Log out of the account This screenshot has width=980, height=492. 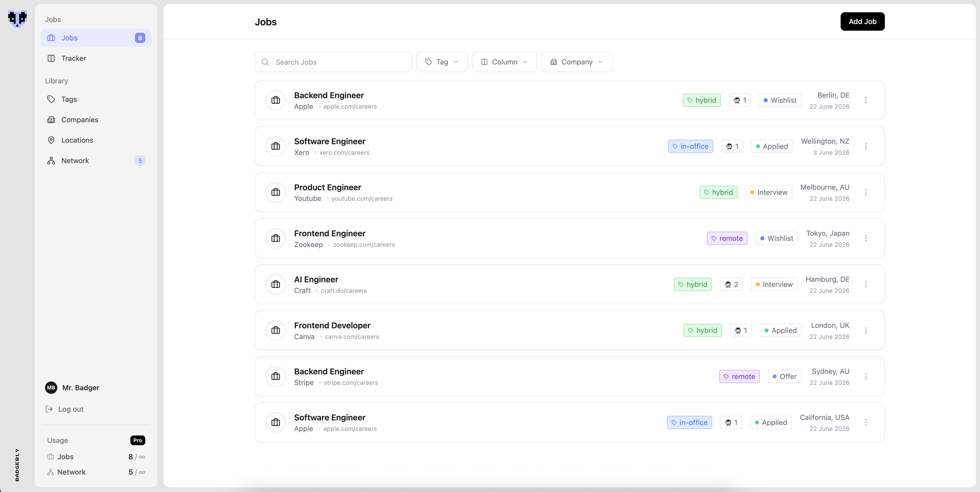pos(64,409)
